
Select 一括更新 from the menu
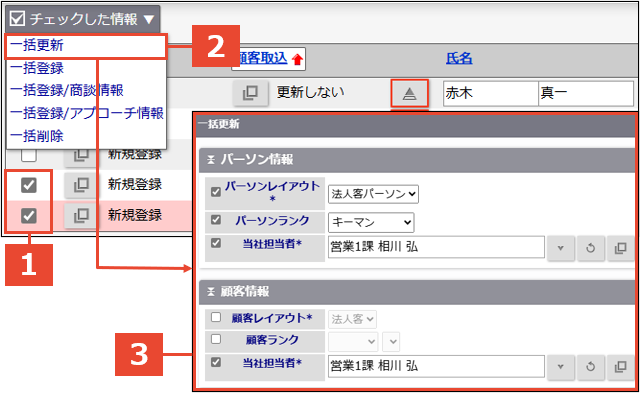point(86,46)
